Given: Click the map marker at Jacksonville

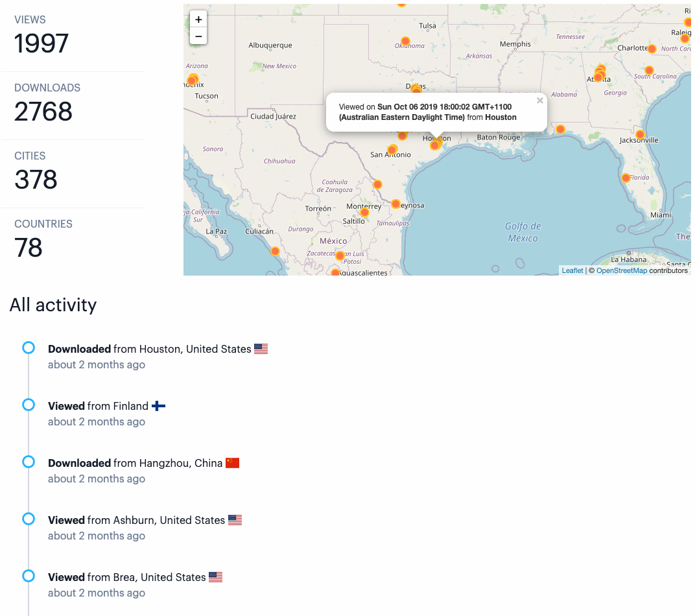Looking at the screenshot, I should (x=640, y=134).
